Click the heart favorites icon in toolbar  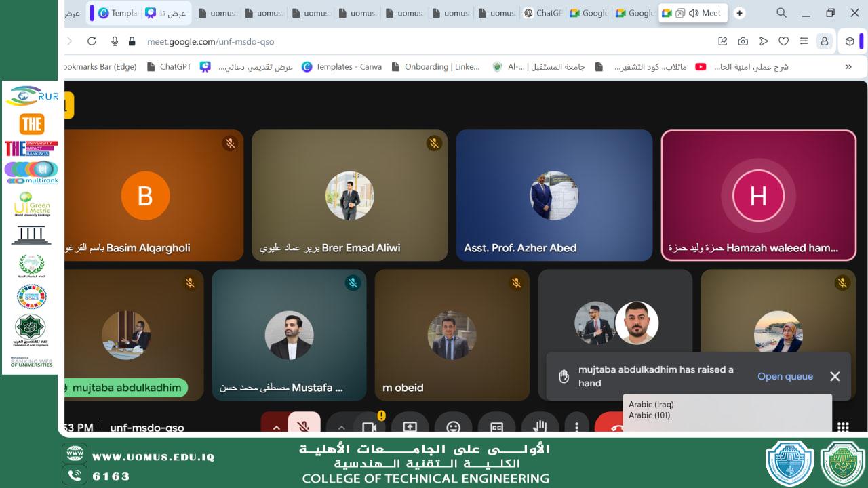coord(783,41)
